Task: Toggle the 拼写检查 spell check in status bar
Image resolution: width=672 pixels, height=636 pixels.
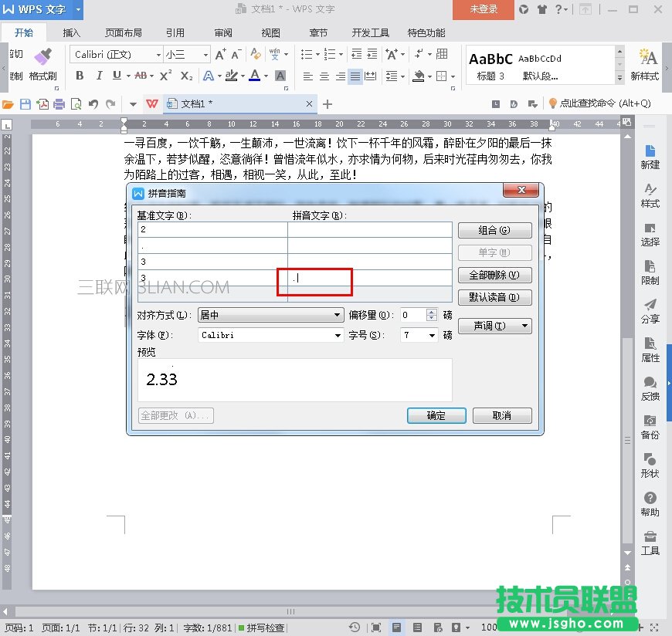Action: pyautogui.click(x=261, y=628)
